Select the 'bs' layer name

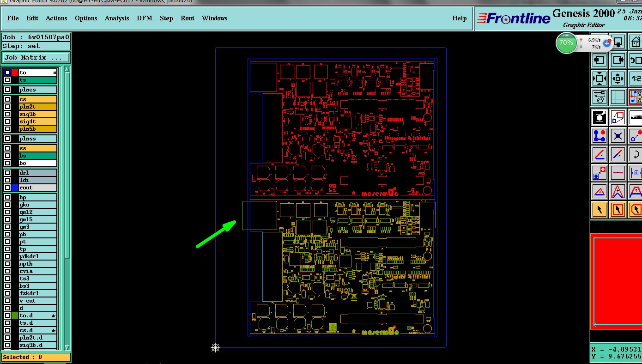tap(37, 156)
